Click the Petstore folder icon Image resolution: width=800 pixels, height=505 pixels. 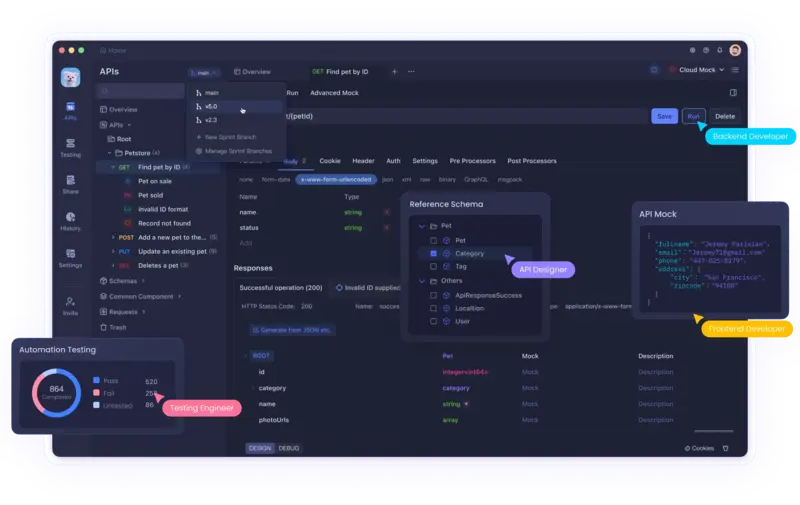[119, 153]
